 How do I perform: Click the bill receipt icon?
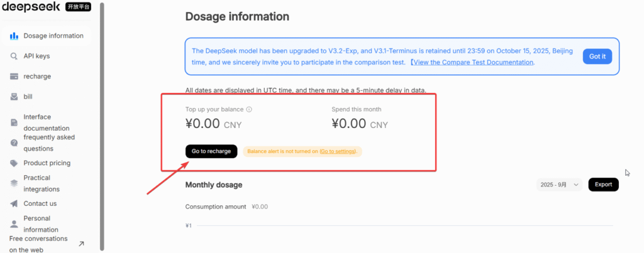pyautogui.click(x=14, y=97)
